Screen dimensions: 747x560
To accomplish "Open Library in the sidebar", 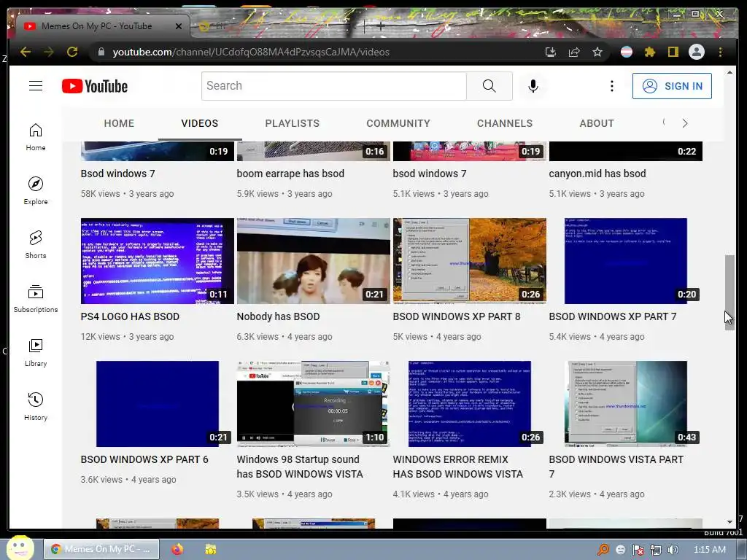I will (36, 352).
